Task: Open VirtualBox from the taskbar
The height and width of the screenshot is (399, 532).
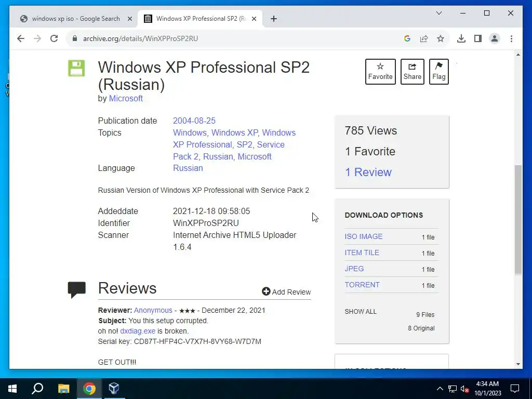Action: click(x=114, y=389)
